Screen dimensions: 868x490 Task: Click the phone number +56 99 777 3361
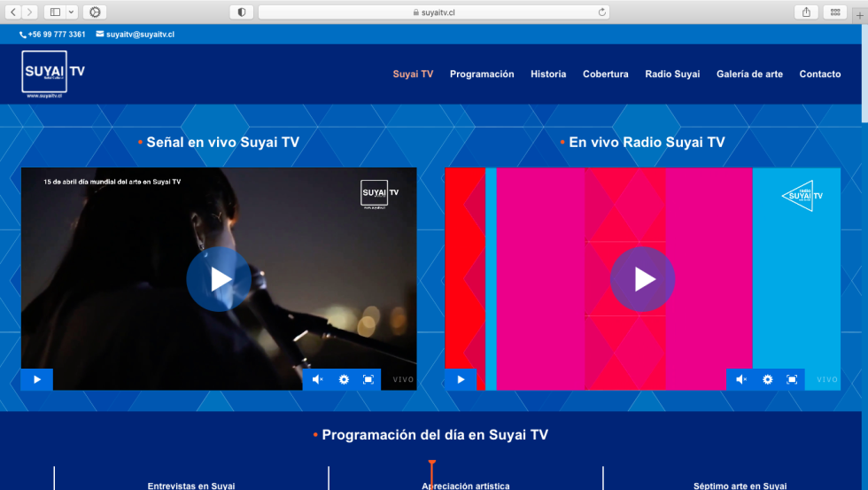pyautogui.click(x=52, y=35)
